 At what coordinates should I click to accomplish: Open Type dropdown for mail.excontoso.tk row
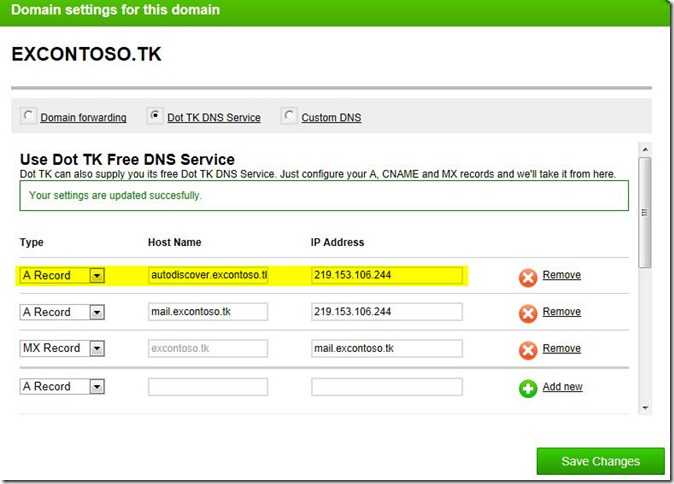97,313
